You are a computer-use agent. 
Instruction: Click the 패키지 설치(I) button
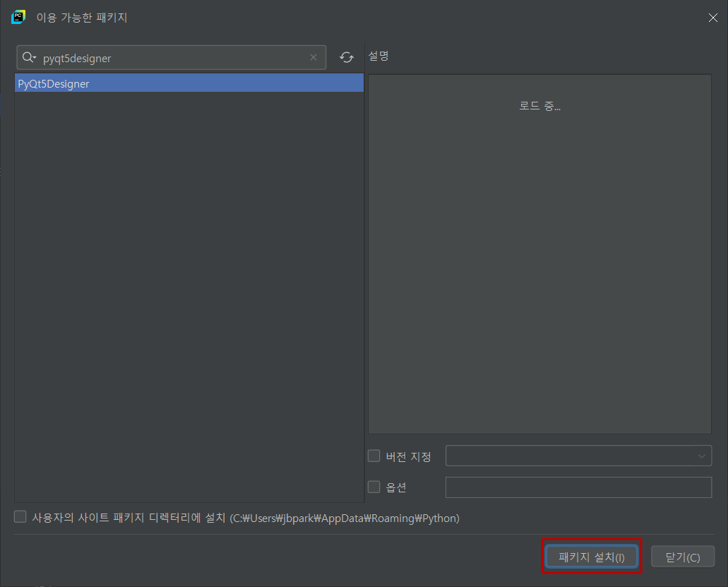(592, 557)
